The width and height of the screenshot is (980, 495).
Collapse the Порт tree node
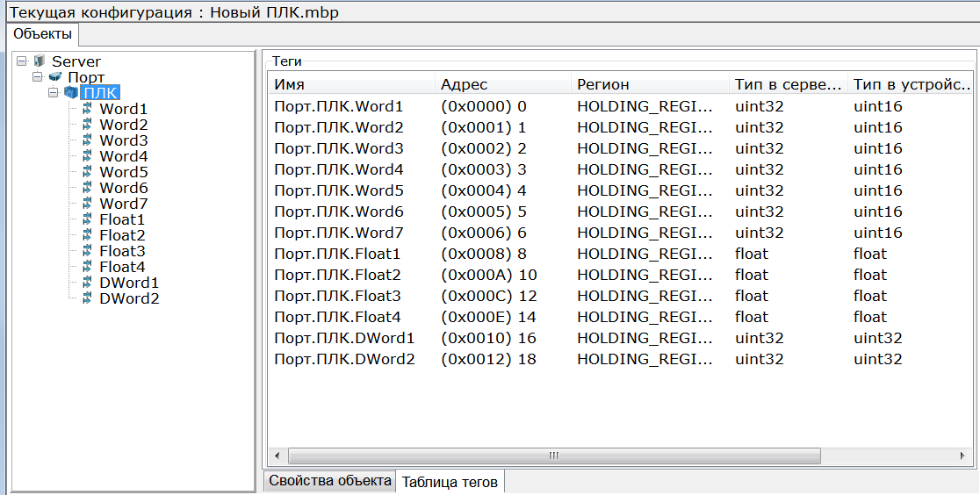[38, 77]
